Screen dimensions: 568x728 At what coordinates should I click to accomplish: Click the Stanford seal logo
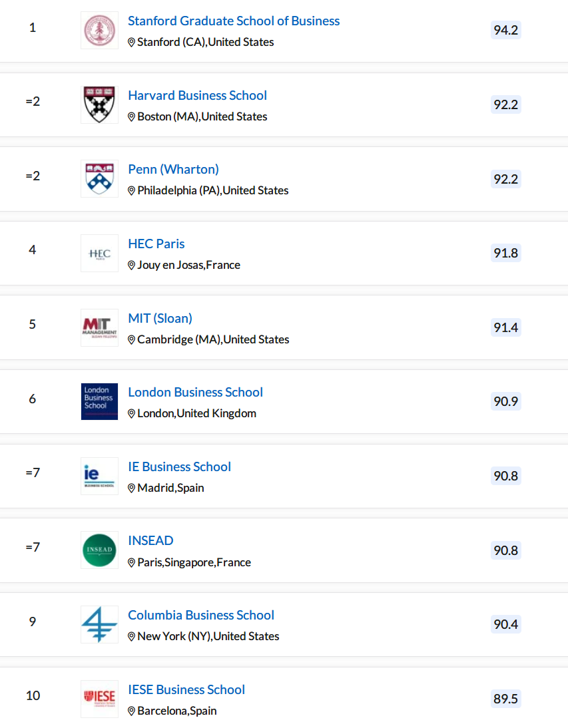pos(99,30)
